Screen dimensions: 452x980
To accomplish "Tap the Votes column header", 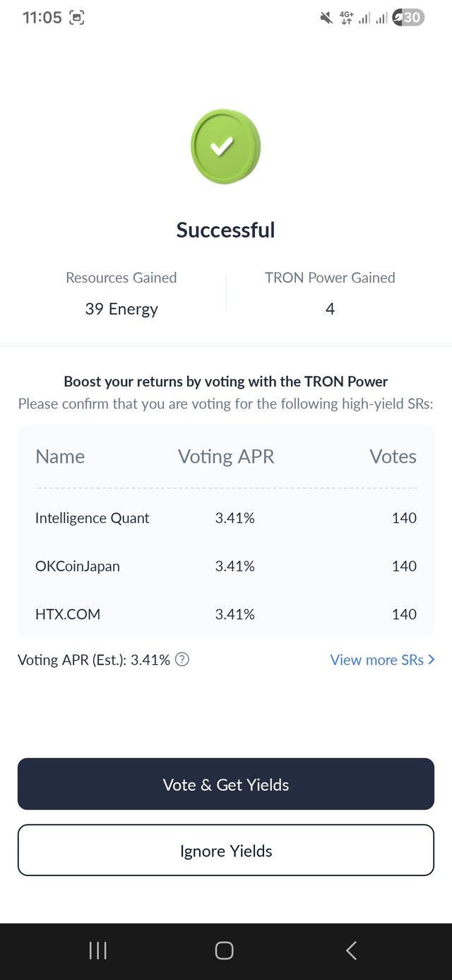I will [x=393, y=456].
